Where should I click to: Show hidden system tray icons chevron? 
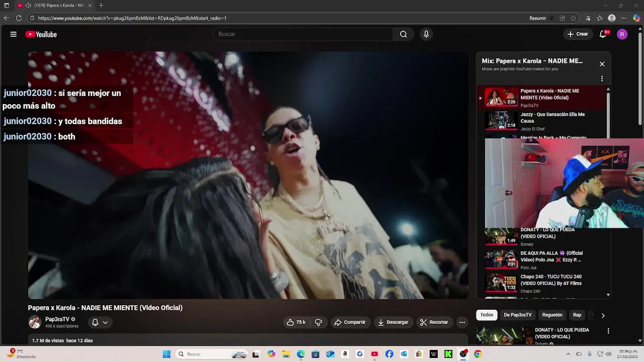tap(568, 354)
